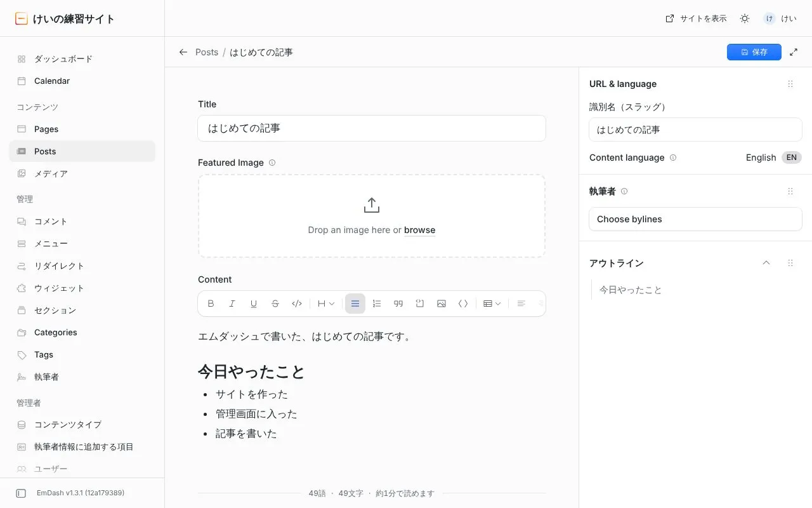Click into the Title input field

[372, 128]
